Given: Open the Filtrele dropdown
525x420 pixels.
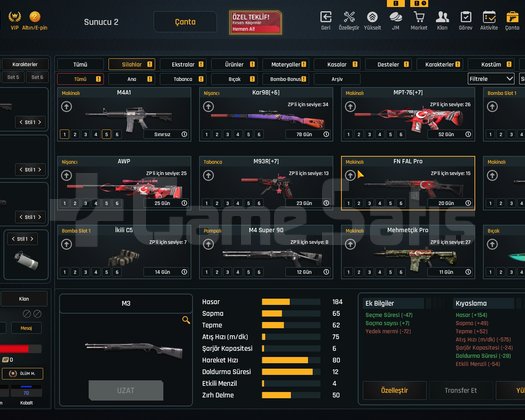Looking at the screenshot, I should [x=491, y=79].
